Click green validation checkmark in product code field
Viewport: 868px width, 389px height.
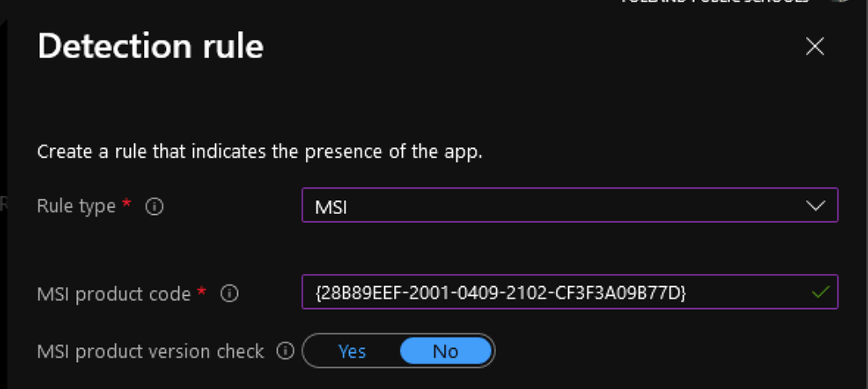click(820, 292)
